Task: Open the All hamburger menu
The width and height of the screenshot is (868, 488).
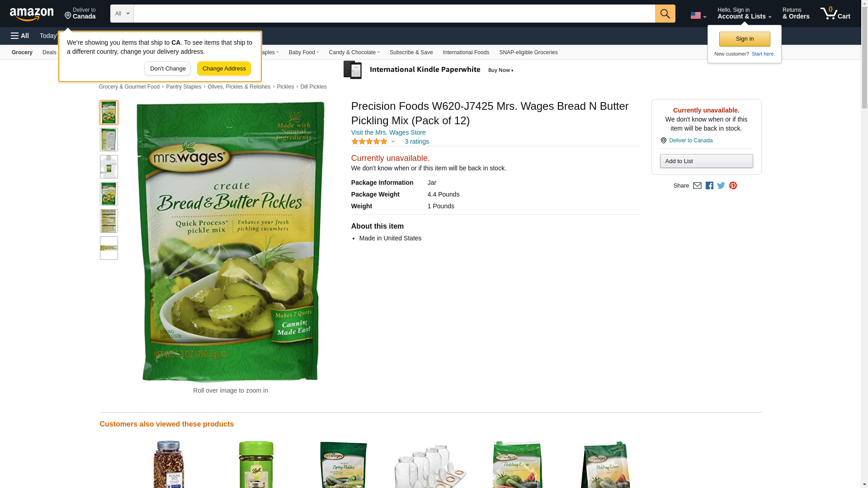Action: tap(20, 36)
